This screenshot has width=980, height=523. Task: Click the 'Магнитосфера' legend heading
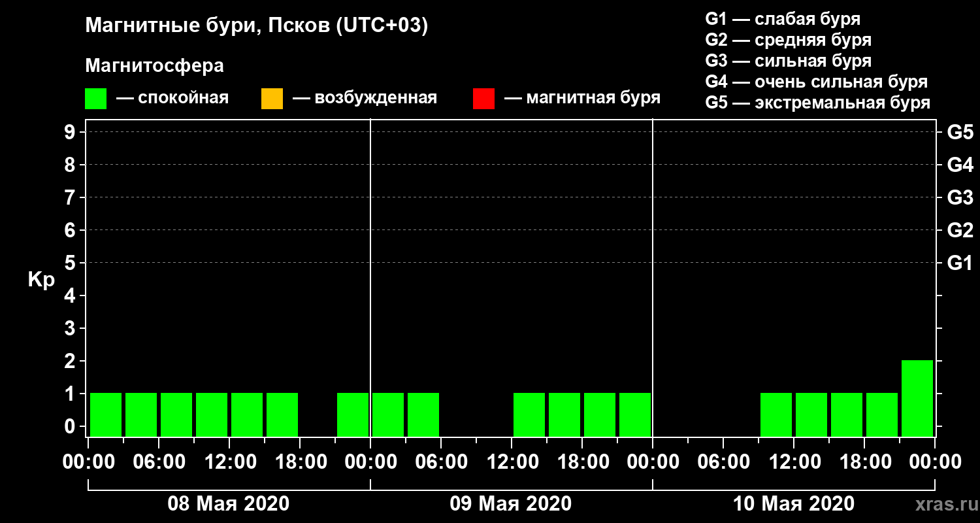(x=155, y=66)
